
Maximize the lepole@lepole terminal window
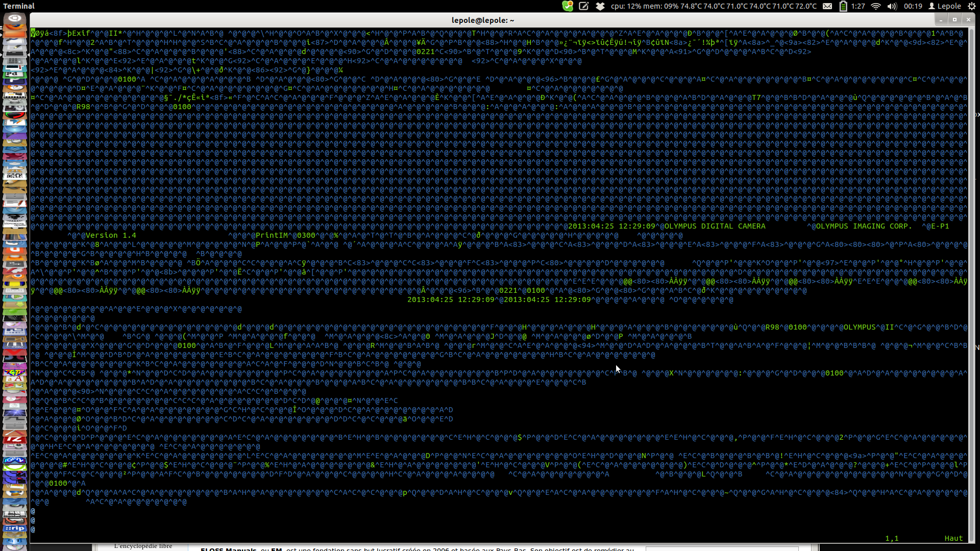click(x=954, y=20)
